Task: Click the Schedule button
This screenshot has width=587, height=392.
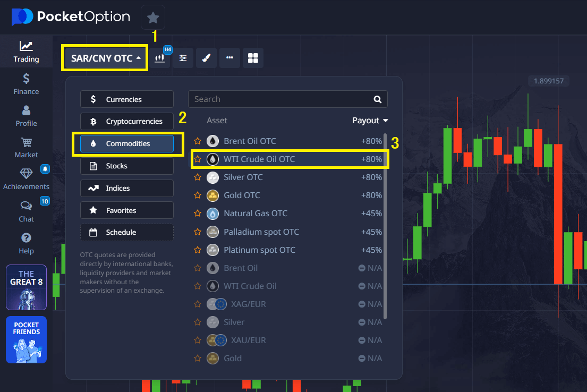Action: [127, 233]
